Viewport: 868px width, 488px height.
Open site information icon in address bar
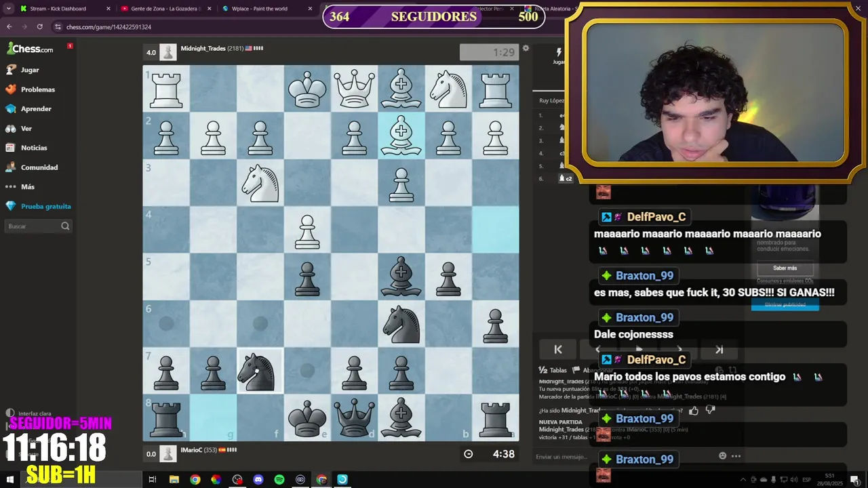pos(58,26)
